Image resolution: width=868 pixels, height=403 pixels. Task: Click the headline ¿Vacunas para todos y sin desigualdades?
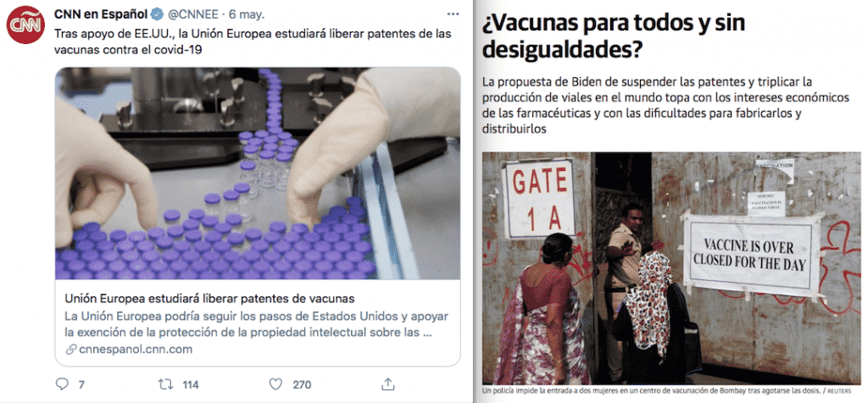615,36
